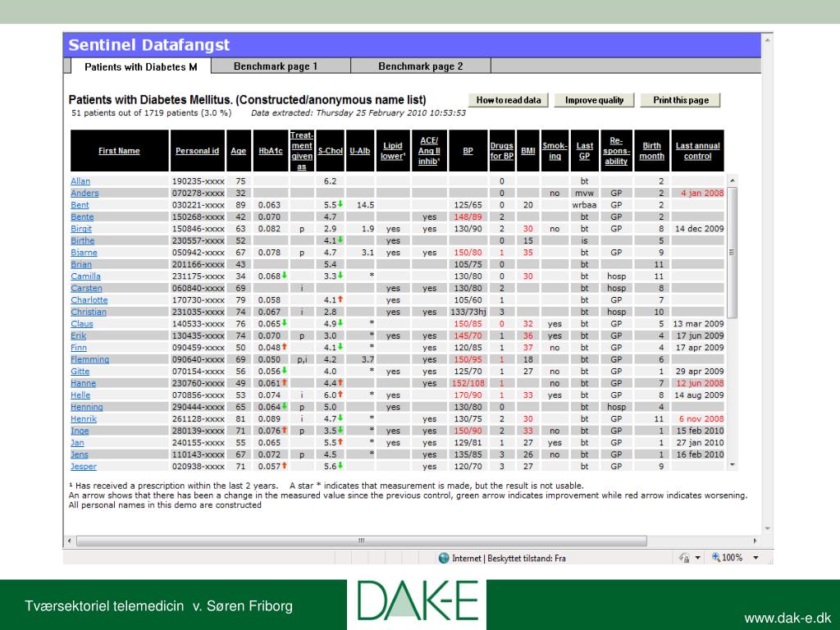Open patient Allan's record
840x630 pixels.
point(80,181)
